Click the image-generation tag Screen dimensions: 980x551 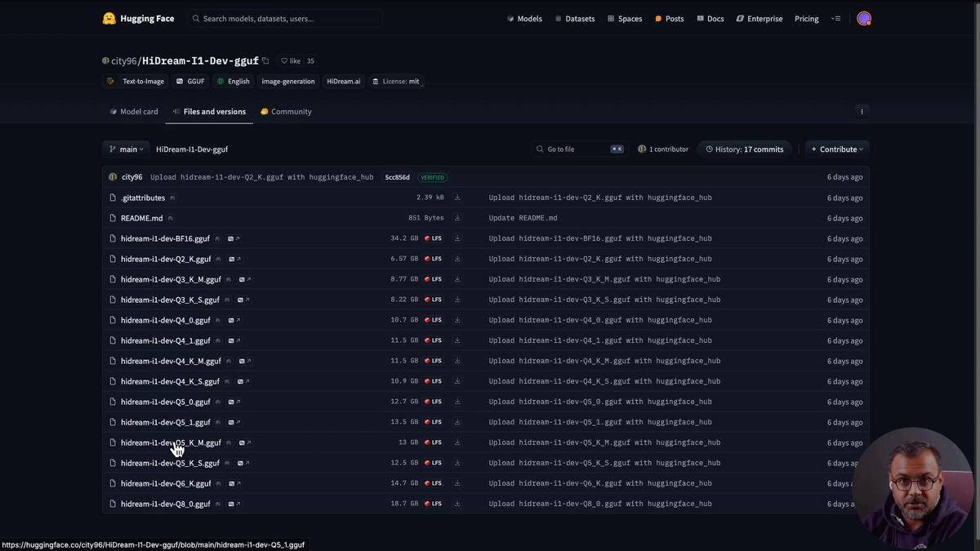288,82
